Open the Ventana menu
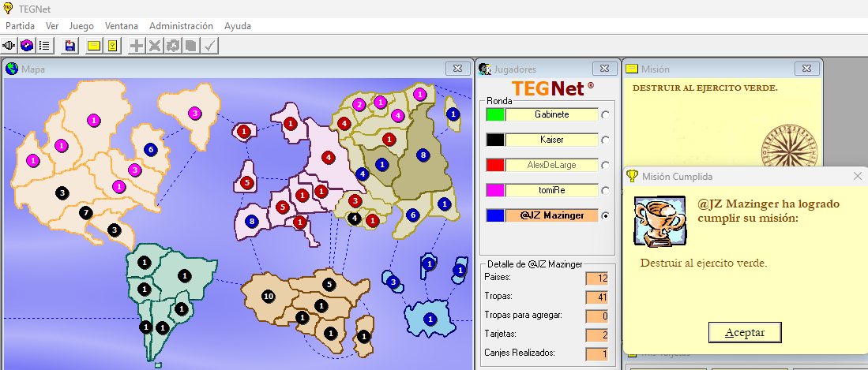This screenshot has height=370, width=868. tap(121, 26)
